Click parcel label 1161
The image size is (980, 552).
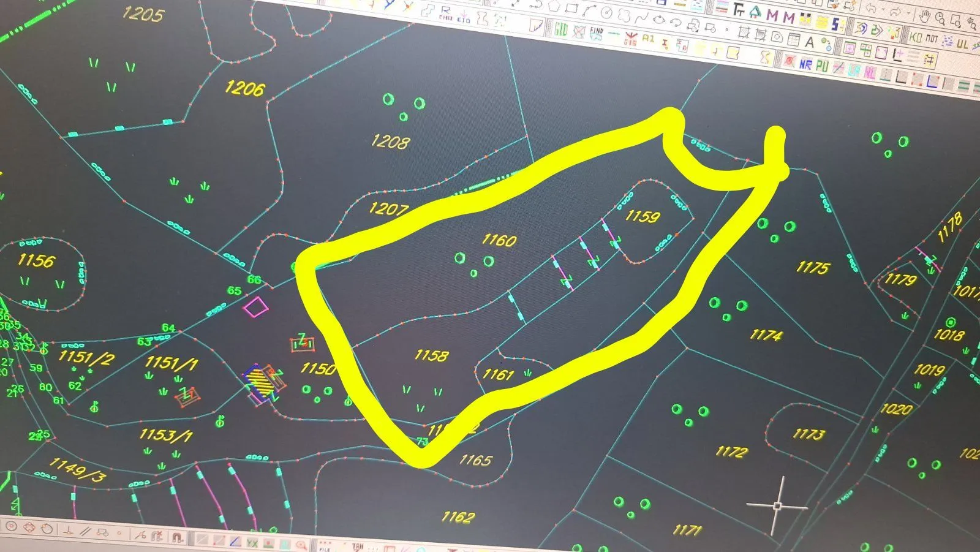tap(498, 374)
